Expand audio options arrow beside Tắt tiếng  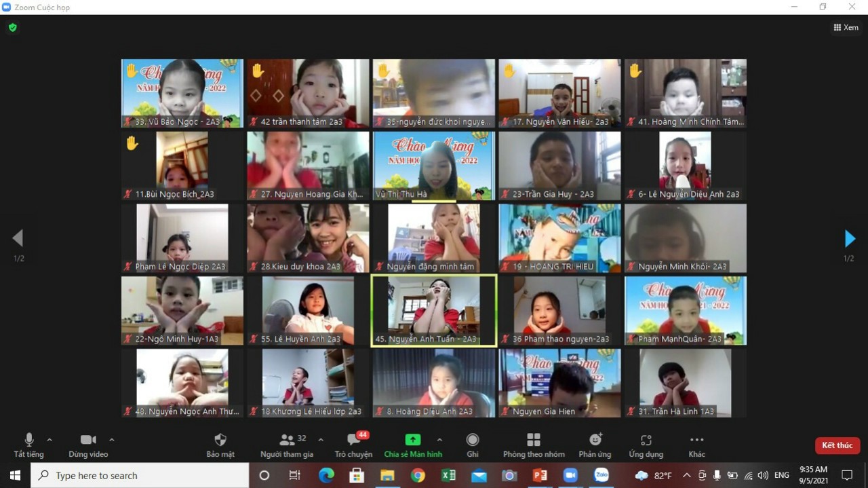point(50,440)
